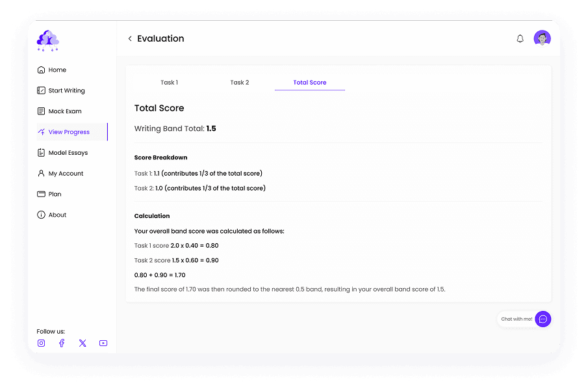Visit the Instagram profile
588x389 pixels.
[41, 343]
